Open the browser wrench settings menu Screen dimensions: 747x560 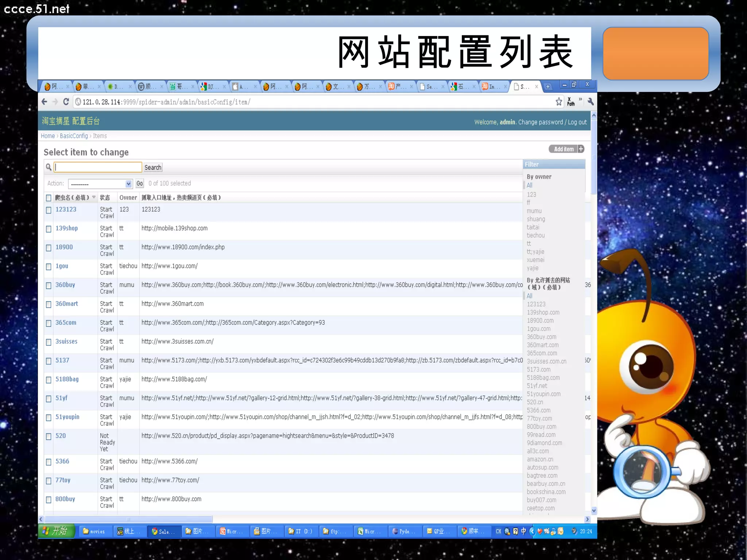point(591,102)
